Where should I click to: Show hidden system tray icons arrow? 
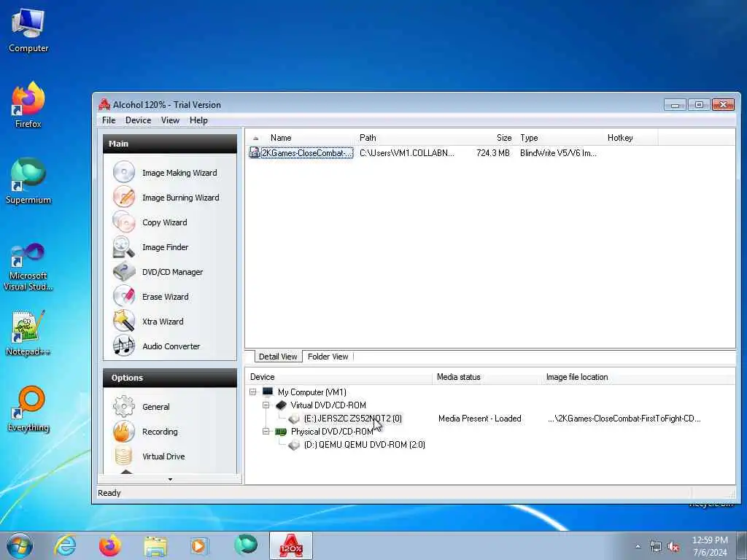click(638, 547)
